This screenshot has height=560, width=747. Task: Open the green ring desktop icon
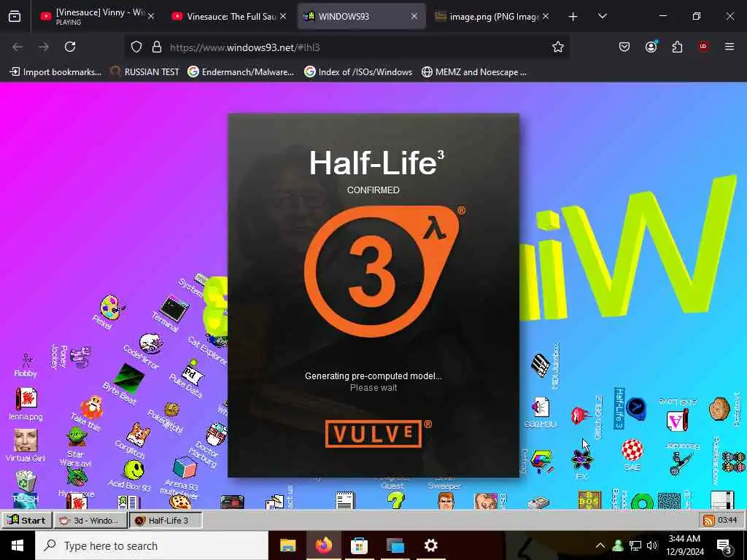pyautogui.click(x=642, y=502)
